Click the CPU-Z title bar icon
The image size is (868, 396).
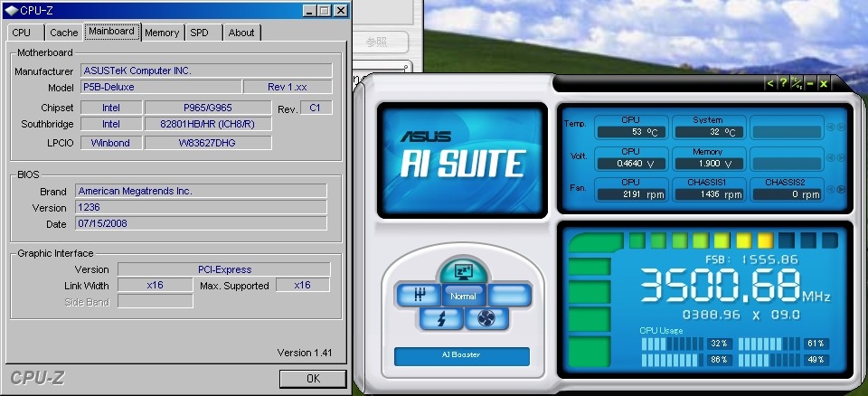tap(11, 10)
